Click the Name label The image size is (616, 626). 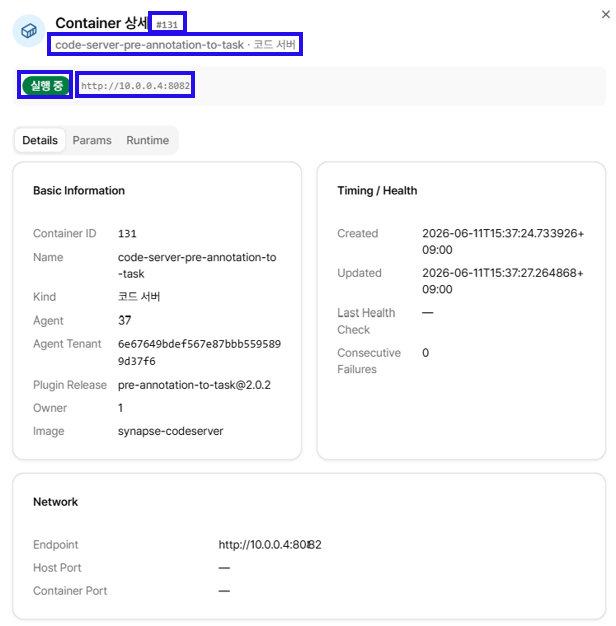48,257
